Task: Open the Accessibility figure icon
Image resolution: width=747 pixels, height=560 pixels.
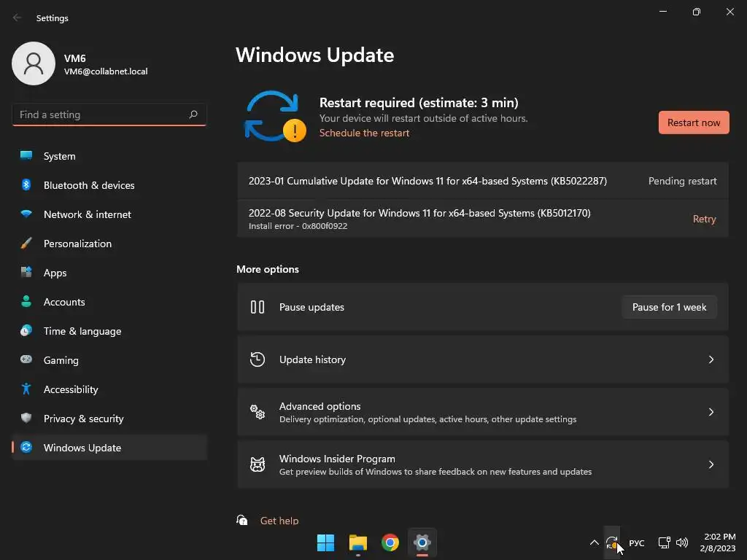Action: pos(26,389)
